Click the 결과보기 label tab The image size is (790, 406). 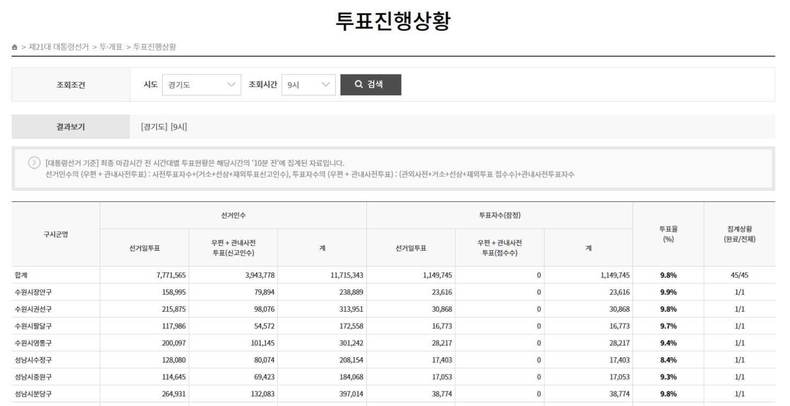[x=71, y=127]
